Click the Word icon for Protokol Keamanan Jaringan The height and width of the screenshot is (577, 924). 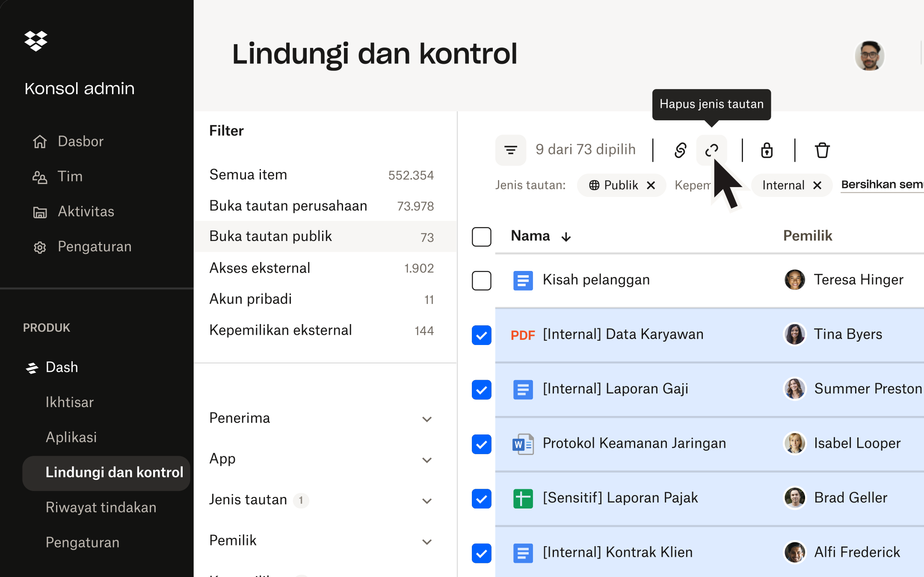coord(523,444)
